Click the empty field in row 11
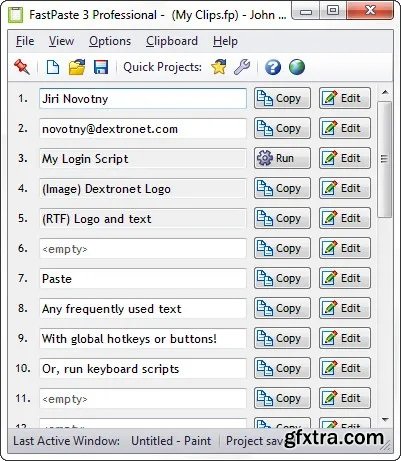 143,399
